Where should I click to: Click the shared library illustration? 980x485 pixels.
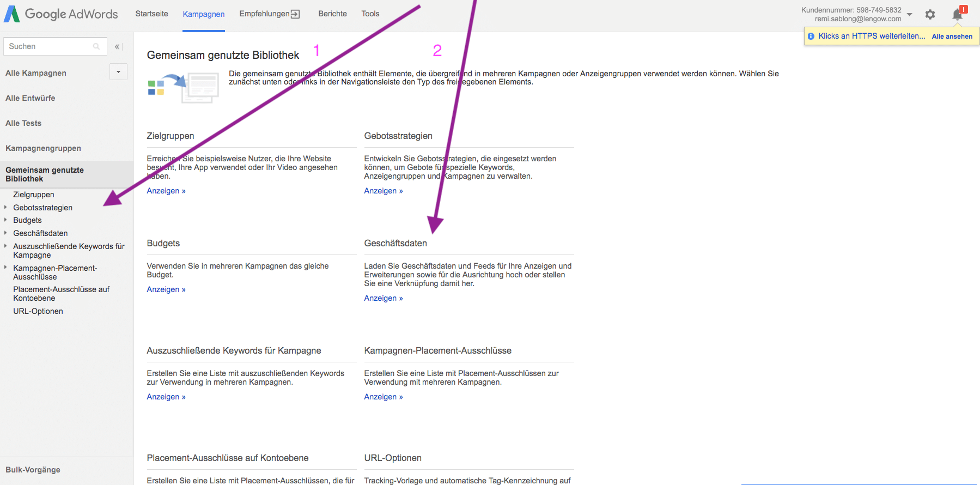coord(183,87)
